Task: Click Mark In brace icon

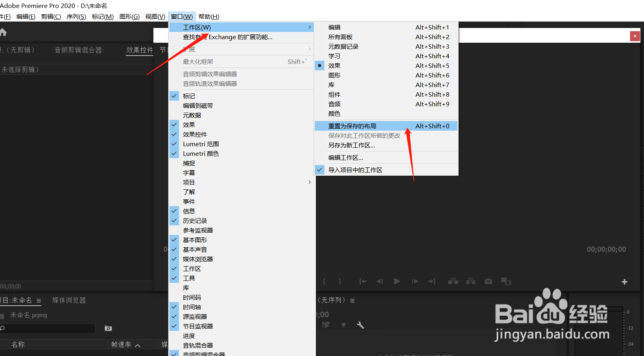Action: click(x=324, y=281)
